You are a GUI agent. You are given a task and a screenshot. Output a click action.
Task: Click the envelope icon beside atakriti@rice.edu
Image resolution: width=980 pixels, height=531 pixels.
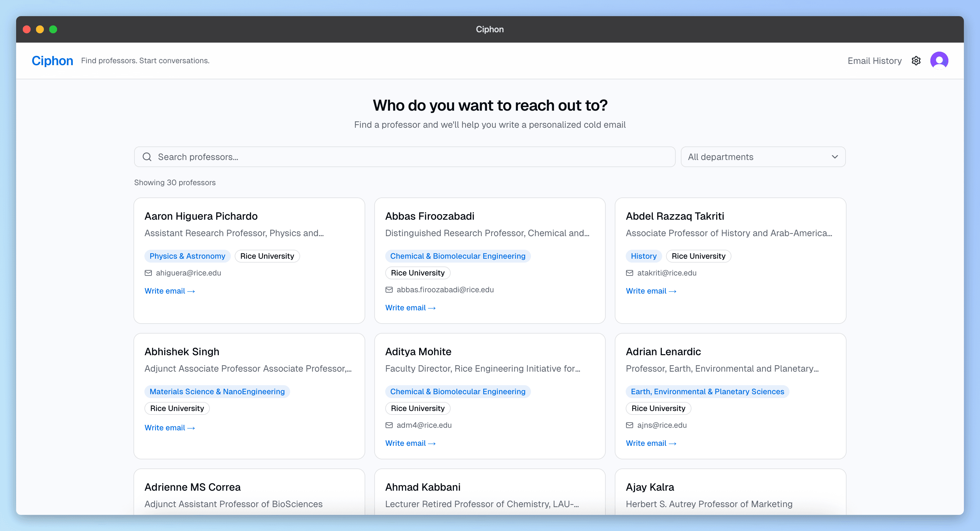pyautogui.click(x=630, y=273)
